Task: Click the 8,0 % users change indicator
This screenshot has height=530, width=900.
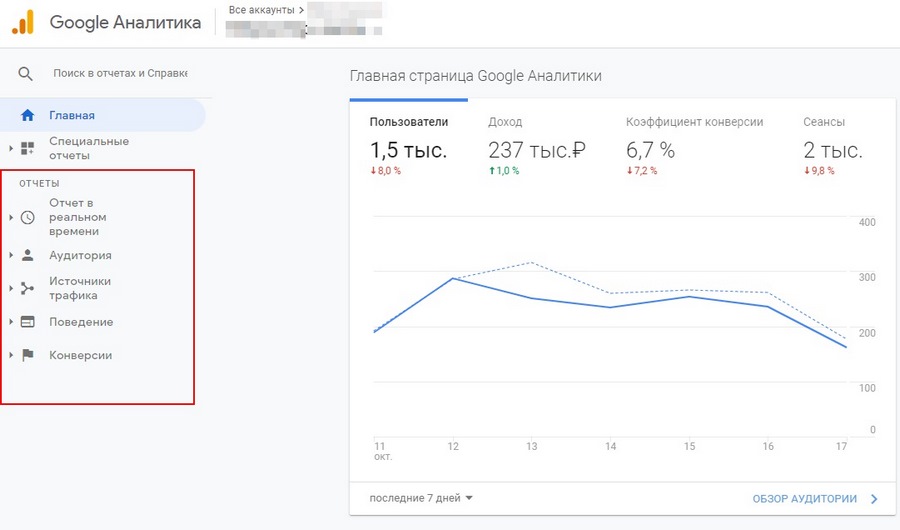Action: pyautogui.click(x=386, y=171)
